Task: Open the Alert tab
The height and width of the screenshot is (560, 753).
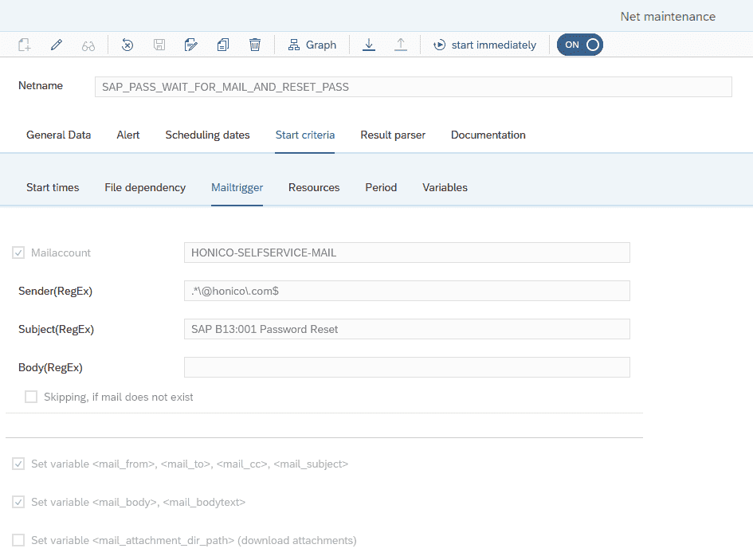Action: coord(128,135)
